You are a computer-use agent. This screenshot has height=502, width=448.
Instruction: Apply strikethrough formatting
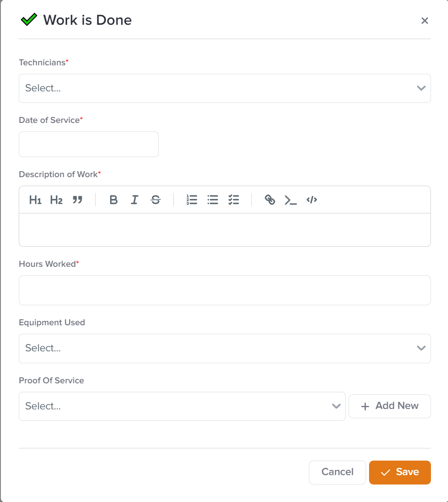pos(155,200)
